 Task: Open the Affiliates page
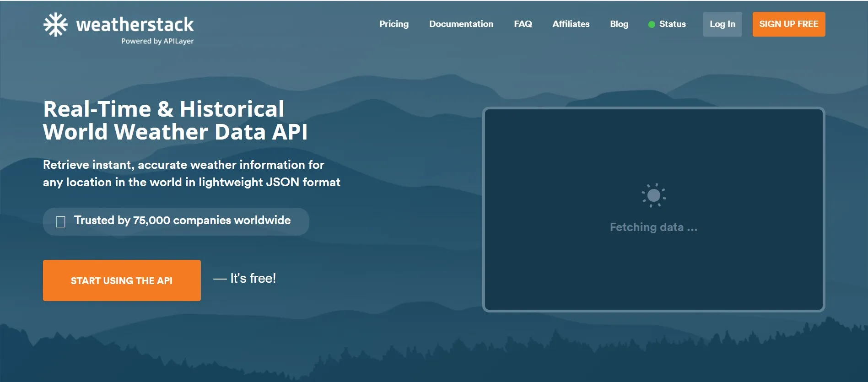[571, 24]
